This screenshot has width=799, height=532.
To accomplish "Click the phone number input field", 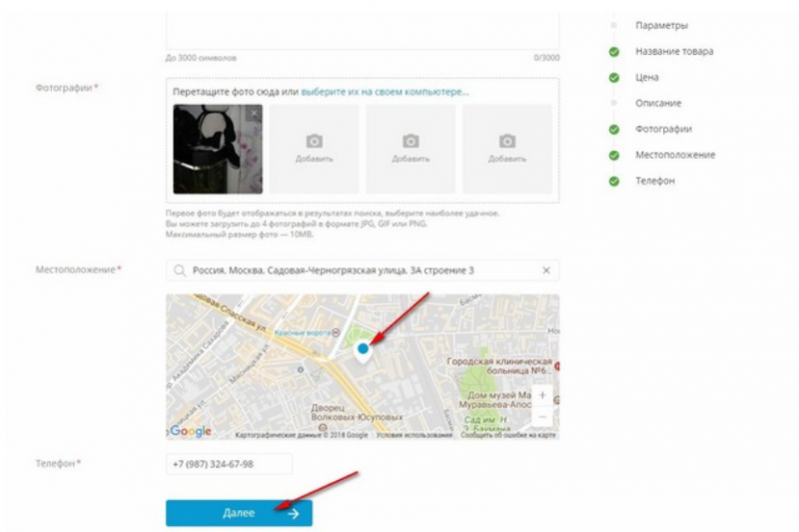I will click(230, 464).
